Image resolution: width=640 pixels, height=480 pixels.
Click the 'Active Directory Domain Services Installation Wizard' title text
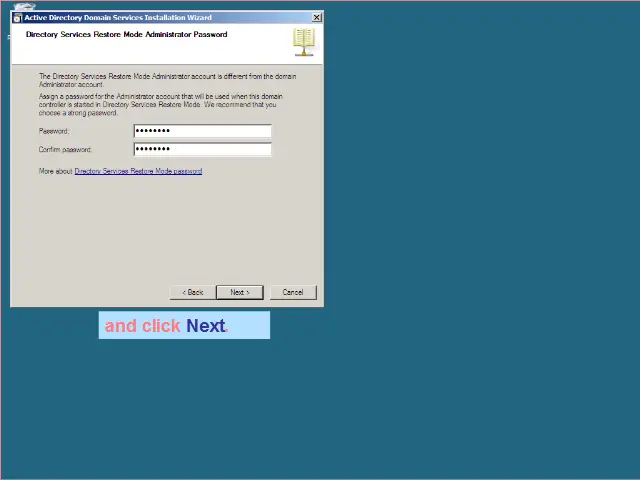pyautogui.click(x=118, y=18)
